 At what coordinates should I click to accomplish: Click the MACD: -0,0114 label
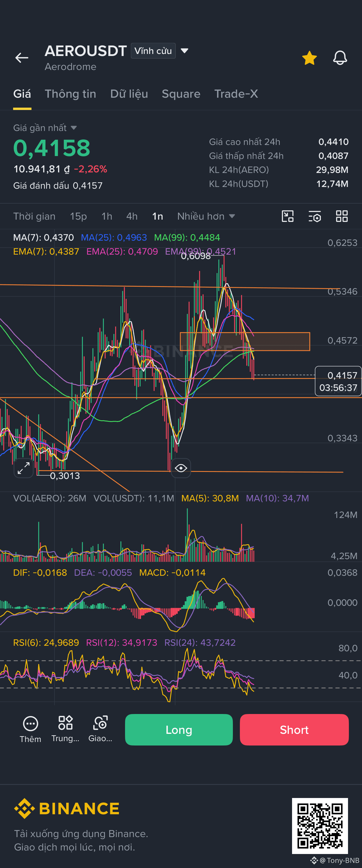pyautogui.click(x=172, y=573)
